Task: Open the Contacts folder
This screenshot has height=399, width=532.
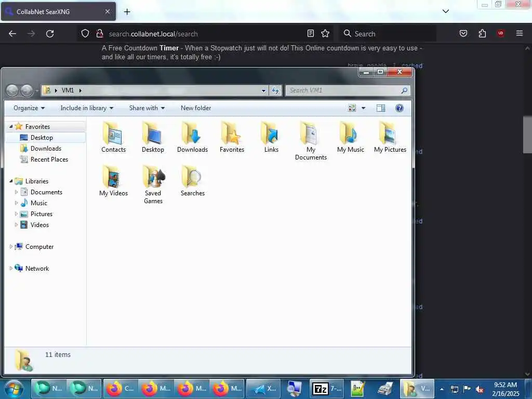Action: pos(113,137)
